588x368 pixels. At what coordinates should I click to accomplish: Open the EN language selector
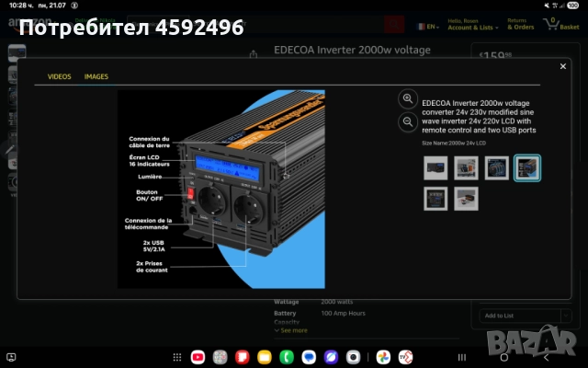tap(428, 27)
